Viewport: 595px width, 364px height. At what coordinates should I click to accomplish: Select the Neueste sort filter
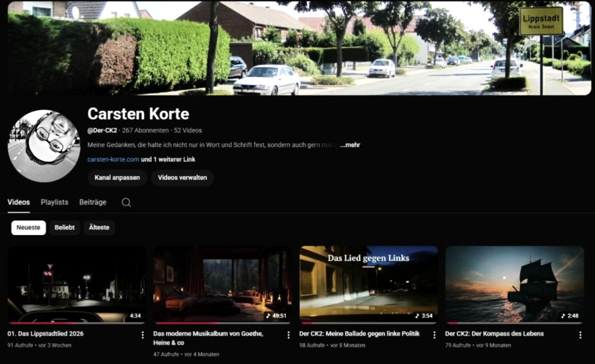point(29,228)
